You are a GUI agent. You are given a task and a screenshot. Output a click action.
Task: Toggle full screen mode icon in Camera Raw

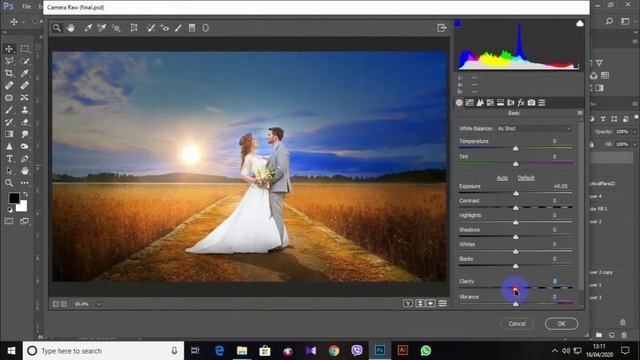coord(442,28)
